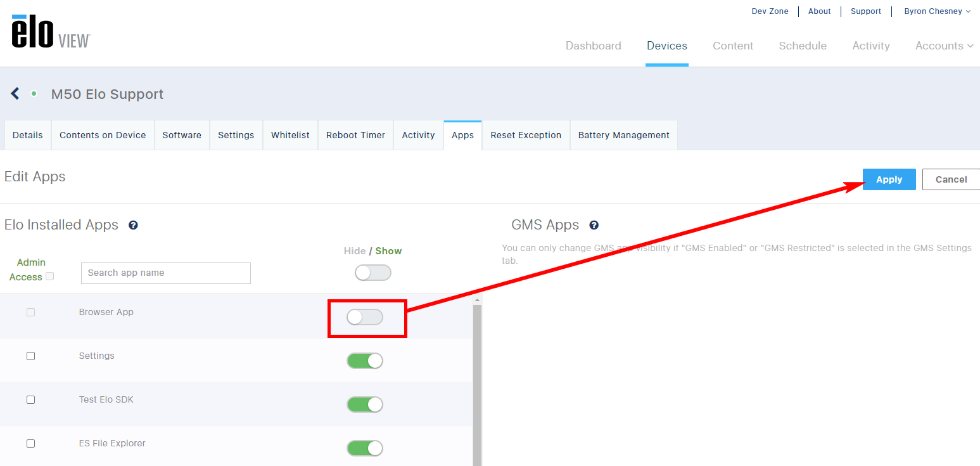
Task: Switch to the Whitelist tab
Action: (x=290, y=135)
